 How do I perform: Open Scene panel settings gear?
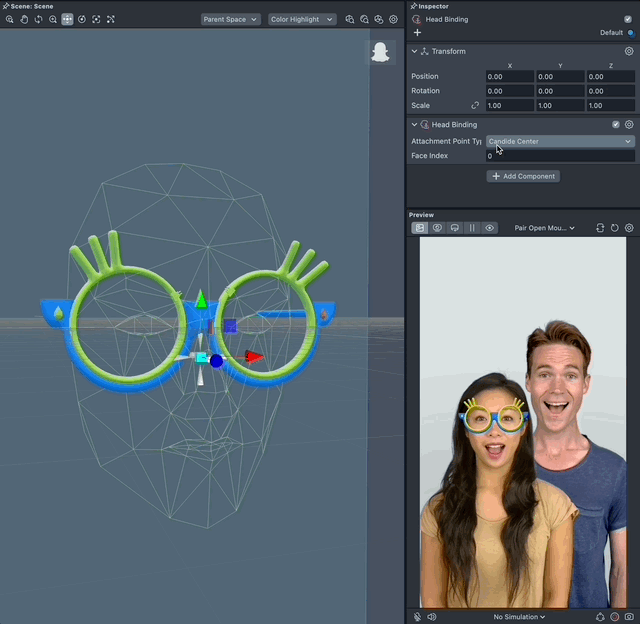(x=393, y=19)
